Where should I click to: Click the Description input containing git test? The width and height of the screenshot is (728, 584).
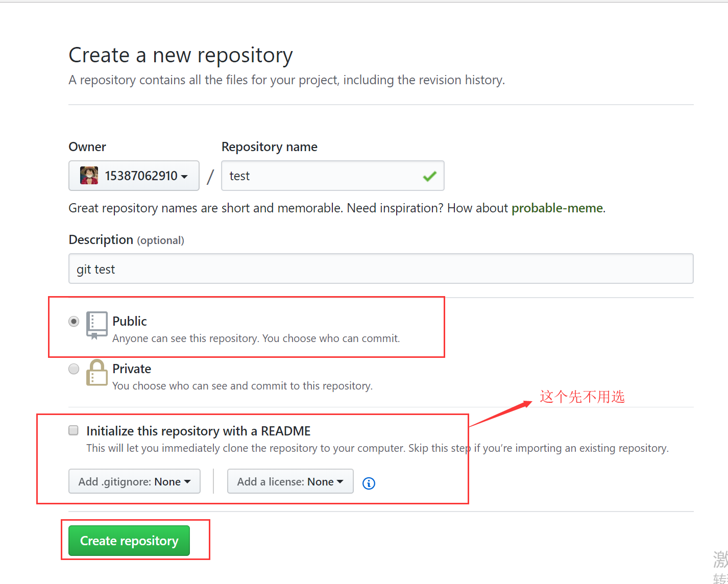pyautogui.click(x=381, y=269)
